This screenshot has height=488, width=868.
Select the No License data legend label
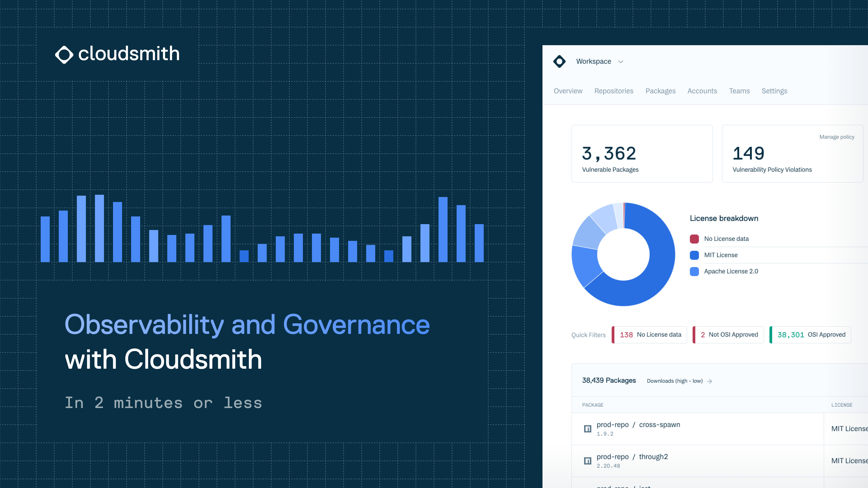726,239
